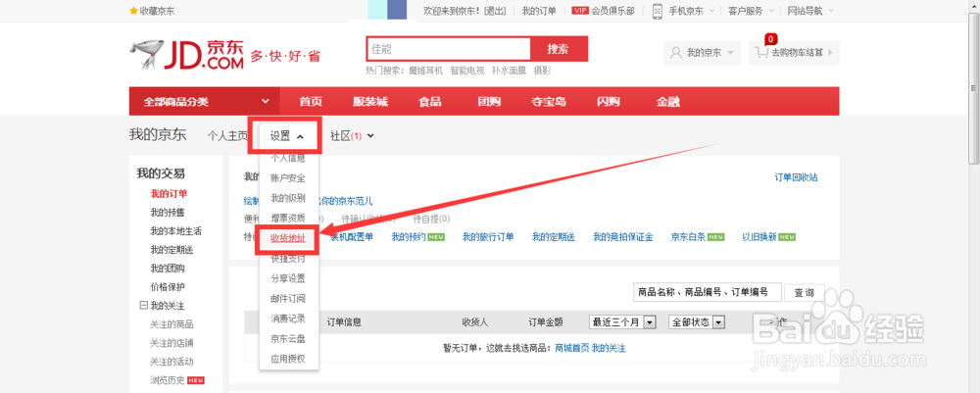Image resolution: width=980 pixels, height=393 pixels.
Task: Expand the 社区 dropdown
Action: coord(371,136)
